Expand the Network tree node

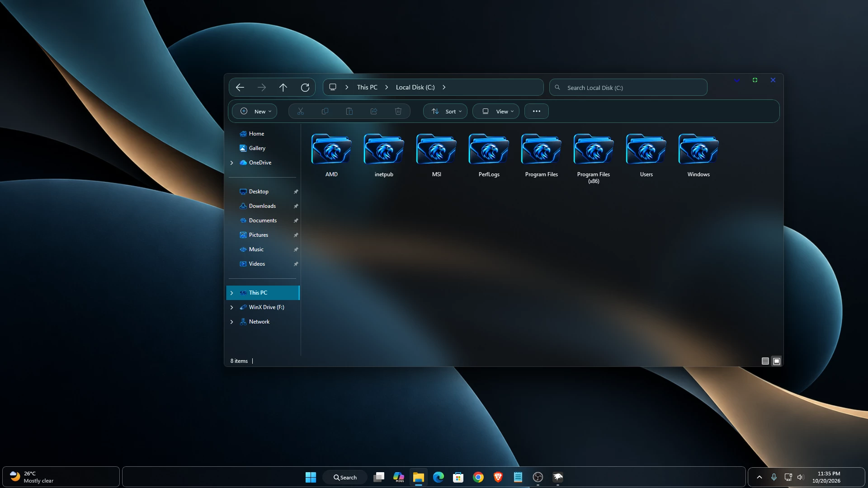pos(232,322)
